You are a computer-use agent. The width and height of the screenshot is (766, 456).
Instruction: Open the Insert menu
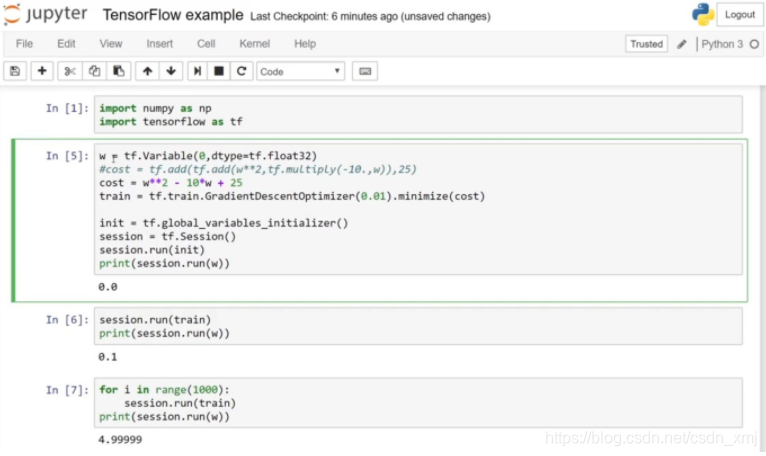[x=160, y=44]
